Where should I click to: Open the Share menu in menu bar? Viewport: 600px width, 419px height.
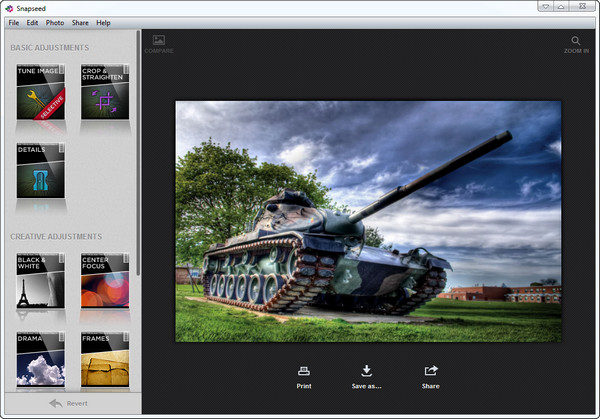[x=80, y=22]
